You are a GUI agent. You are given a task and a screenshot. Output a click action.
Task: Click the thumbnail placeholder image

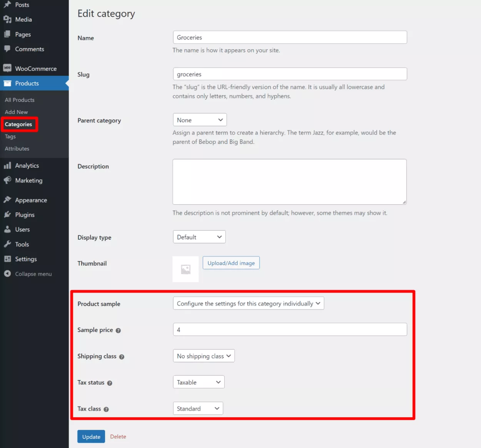pos(185,269)
